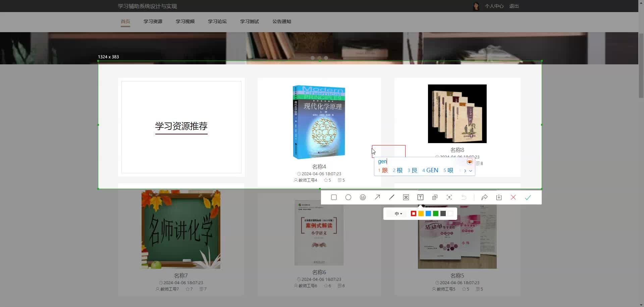Viewport: 644px width, 307px height.
Task: Click the 名称8 resource title
Action: coord(457,150)
